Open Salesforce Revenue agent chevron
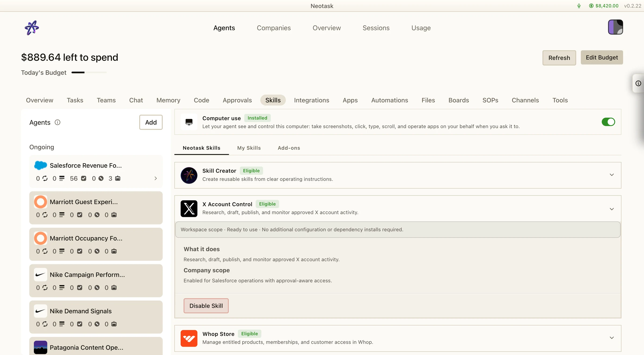Screen dimensions: 644x355 coord(156,178)
